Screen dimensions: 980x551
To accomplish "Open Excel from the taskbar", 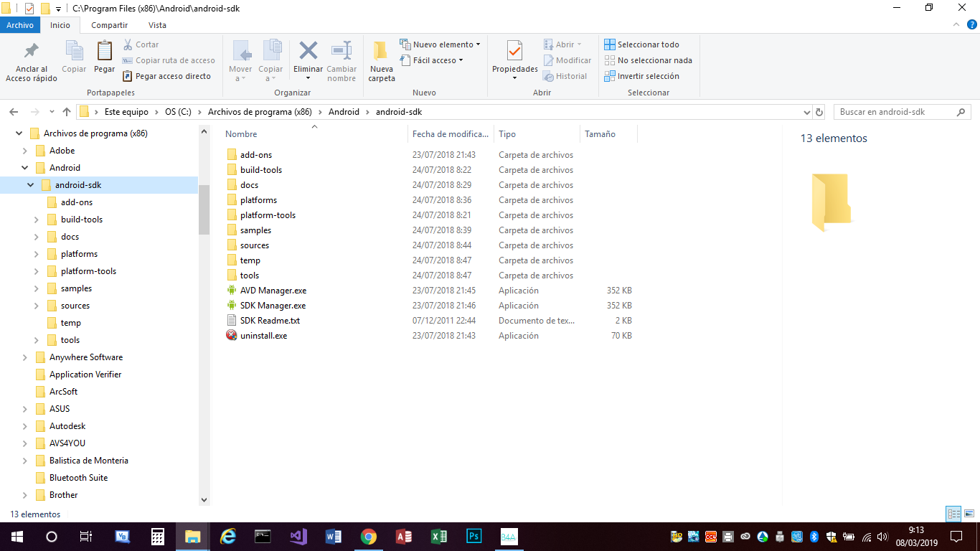I will tap(438, 537).
